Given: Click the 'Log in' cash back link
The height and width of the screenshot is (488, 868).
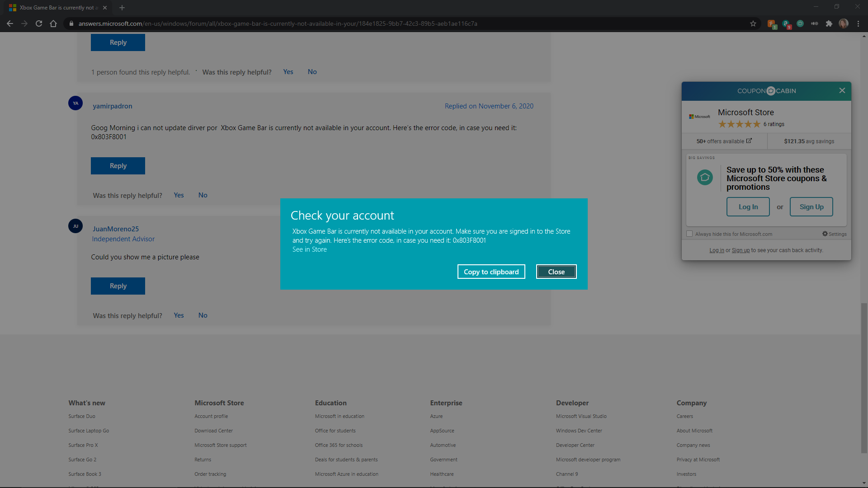Looking at the screenshot, I should tap(717, 250).
